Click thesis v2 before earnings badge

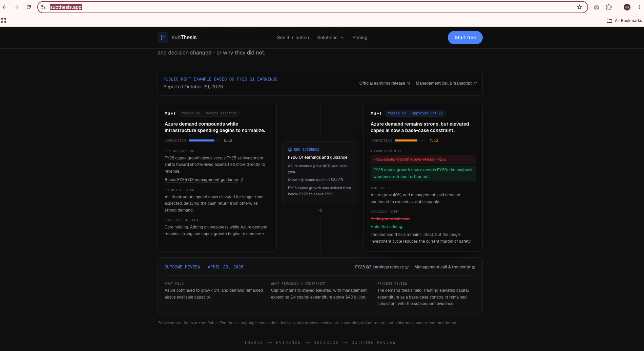(209, 113)
